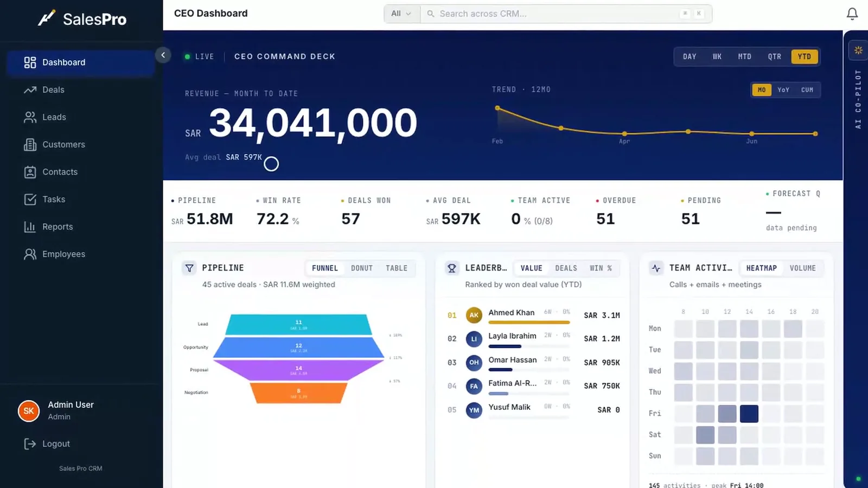The height and width of the screenshot is (488, 868).
Task: Click Ahmed Khan's gold progress bar
Action: point(529,323)
